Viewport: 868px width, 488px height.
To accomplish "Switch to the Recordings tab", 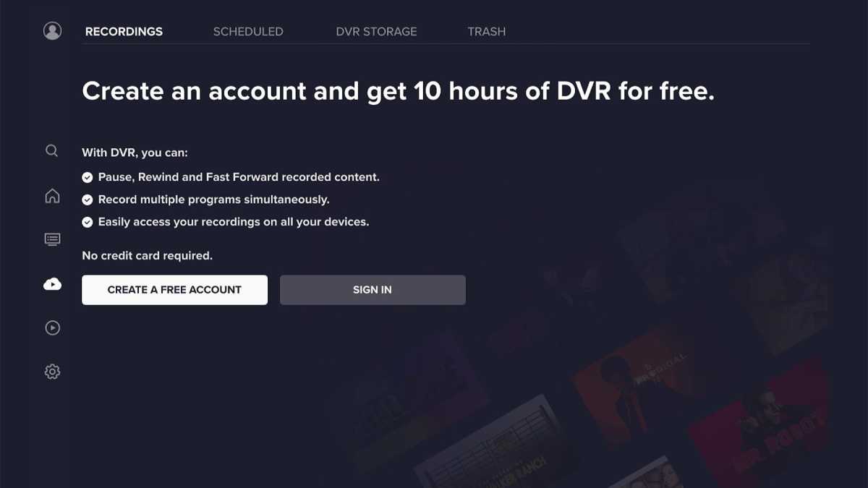I will (124, 32).
